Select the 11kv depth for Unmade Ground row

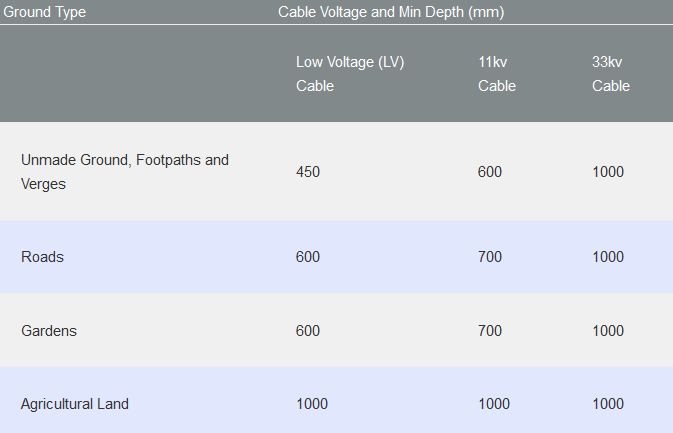(490, 172)
